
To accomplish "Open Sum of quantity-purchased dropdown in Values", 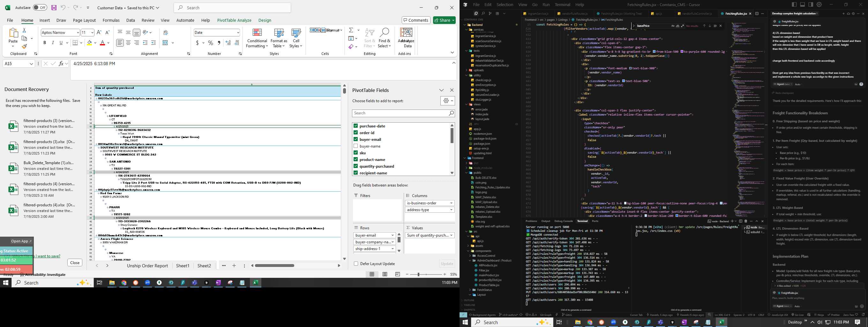I will [x=451, y=235].
